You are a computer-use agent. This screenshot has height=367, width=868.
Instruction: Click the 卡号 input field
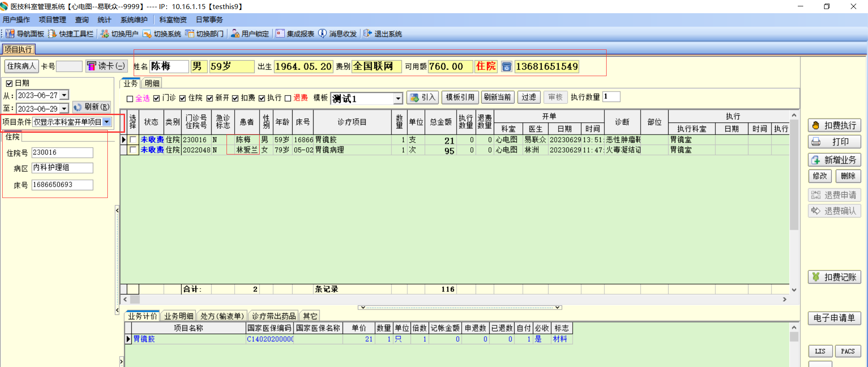point(69,66)
